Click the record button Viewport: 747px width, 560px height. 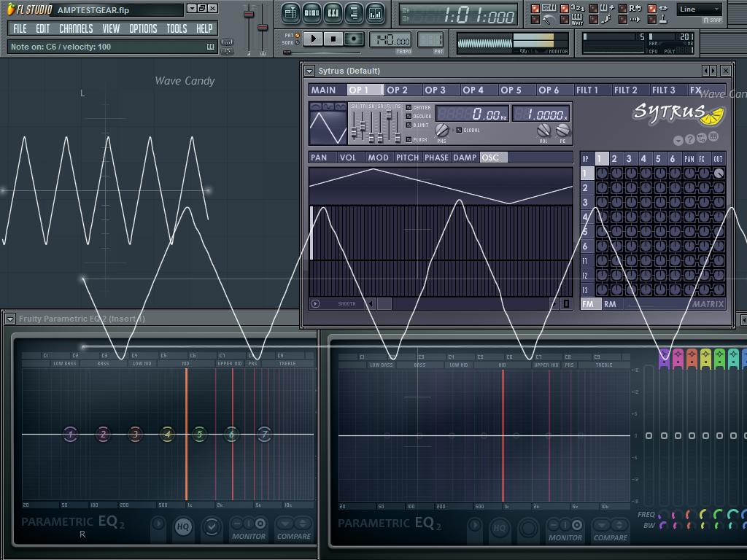coord(354,39)
